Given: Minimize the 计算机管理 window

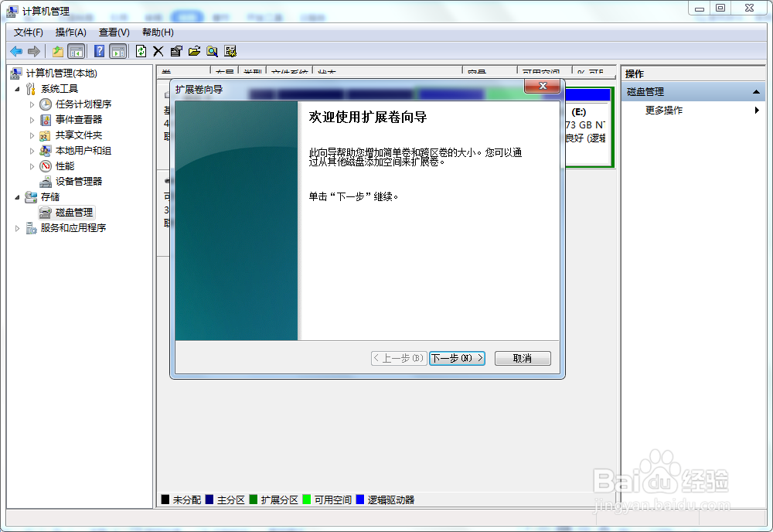Looking at the screenshot, I should pos(700,9).
